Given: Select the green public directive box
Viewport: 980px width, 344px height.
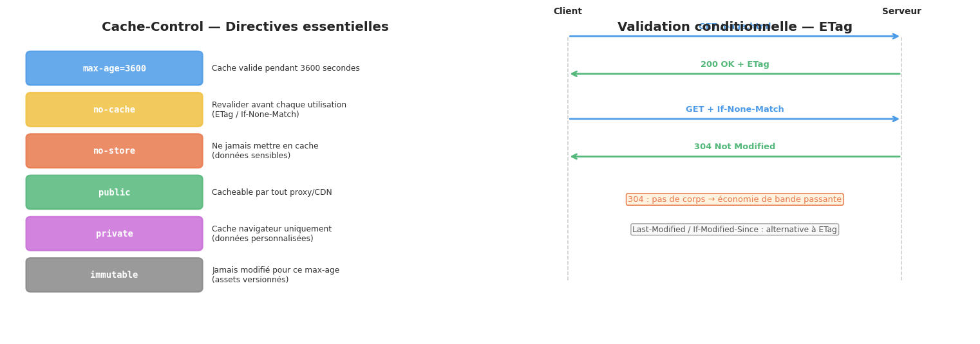Looking at the screenshot, I should (x=114, y=192).
